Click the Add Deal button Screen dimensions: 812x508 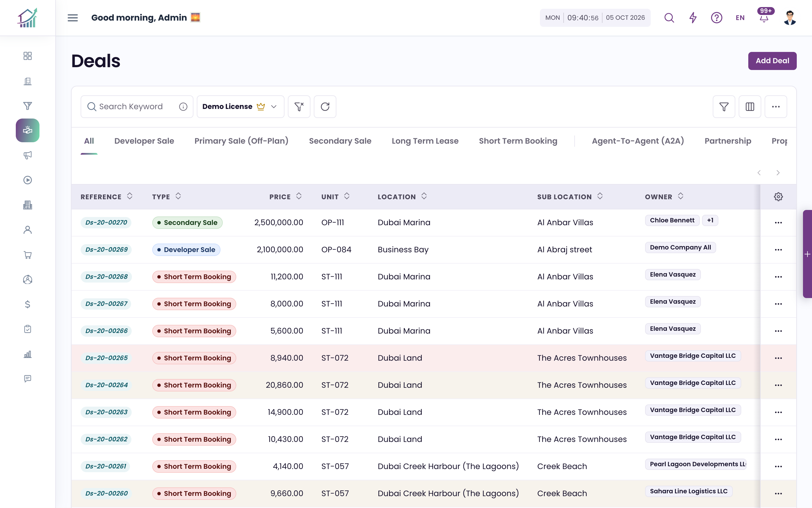(x=772, y=61)
